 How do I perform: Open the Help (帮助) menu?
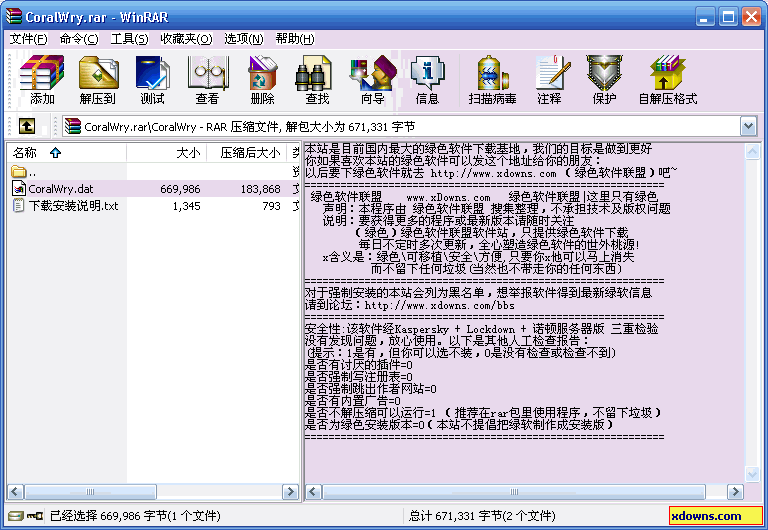pos(294,39)
